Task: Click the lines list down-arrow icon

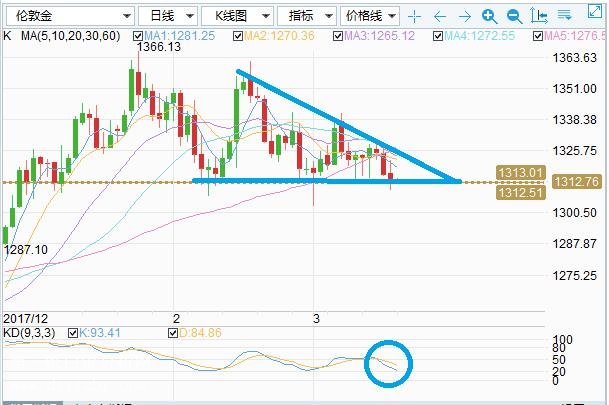Action: [x=564, y=16]
